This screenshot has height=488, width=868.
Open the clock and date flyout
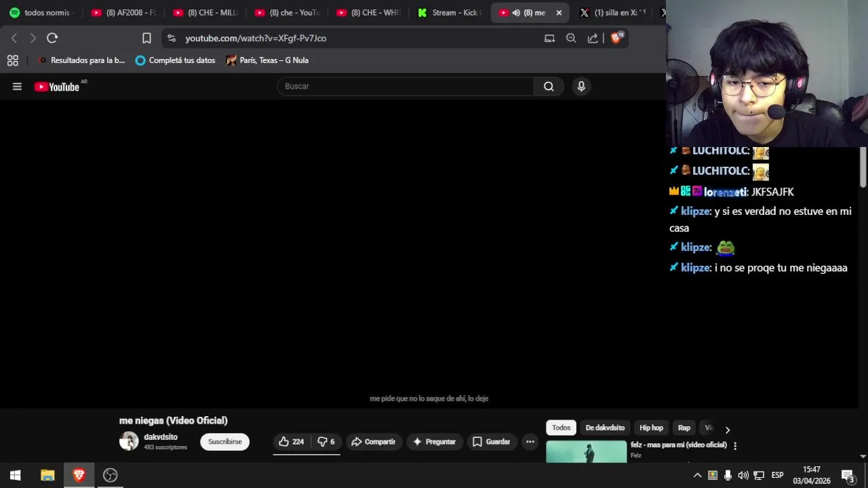812,475
